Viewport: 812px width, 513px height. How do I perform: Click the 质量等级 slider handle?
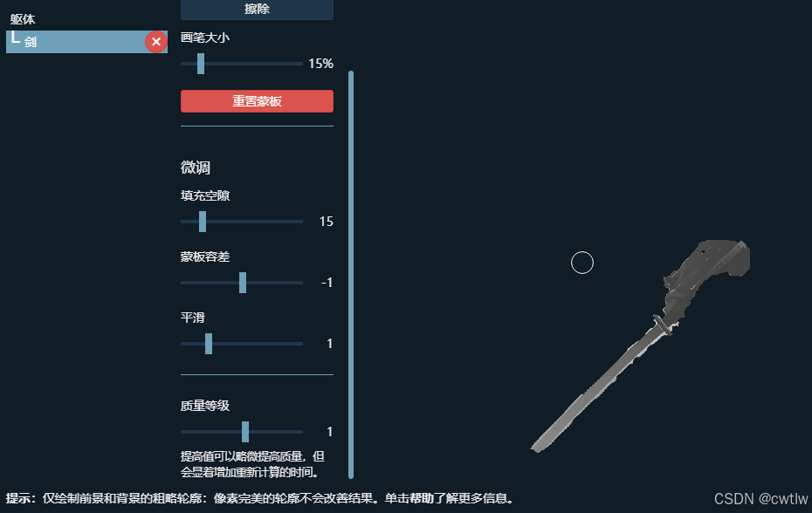click(245, 432)
